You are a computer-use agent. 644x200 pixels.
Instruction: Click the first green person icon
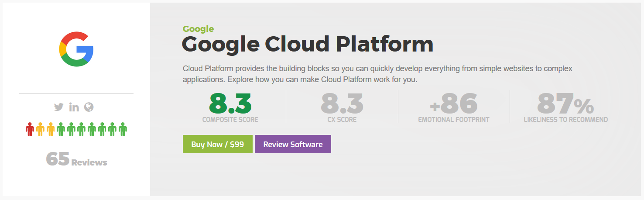click(x=61, y=129)
